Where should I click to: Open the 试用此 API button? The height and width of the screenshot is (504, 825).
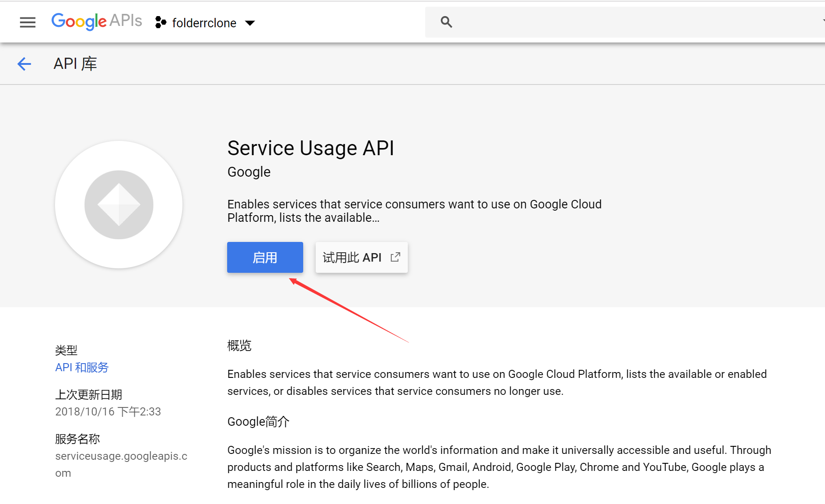pyautogui.click(x=362, y=257)
